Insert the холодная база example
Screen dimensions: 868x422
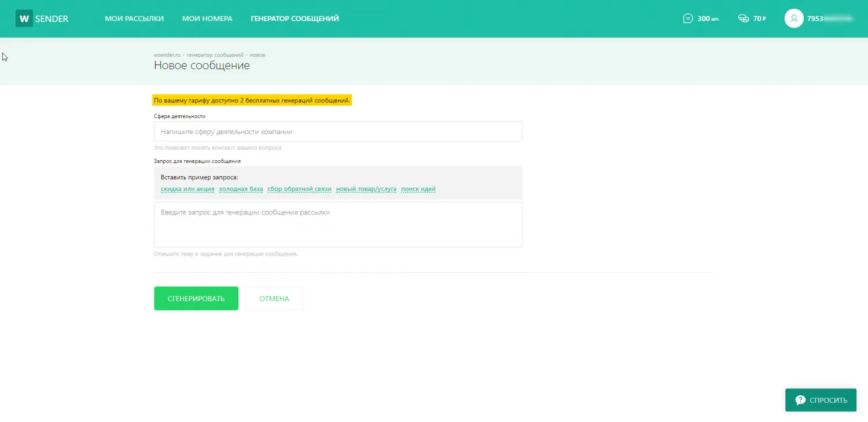click(241, 189)
